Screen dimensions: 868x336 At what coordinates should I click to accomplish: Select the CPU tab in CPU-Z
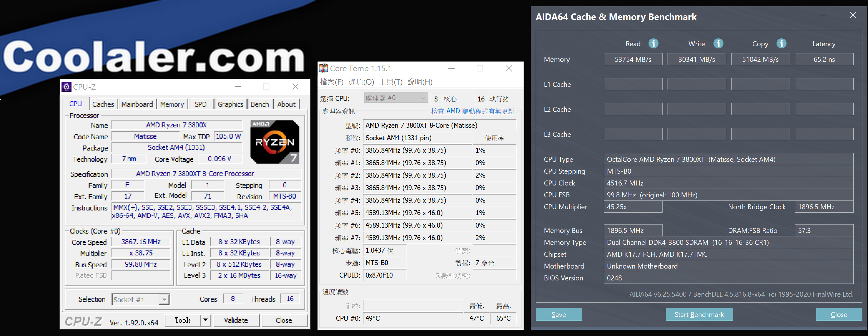tap(76, 104)
